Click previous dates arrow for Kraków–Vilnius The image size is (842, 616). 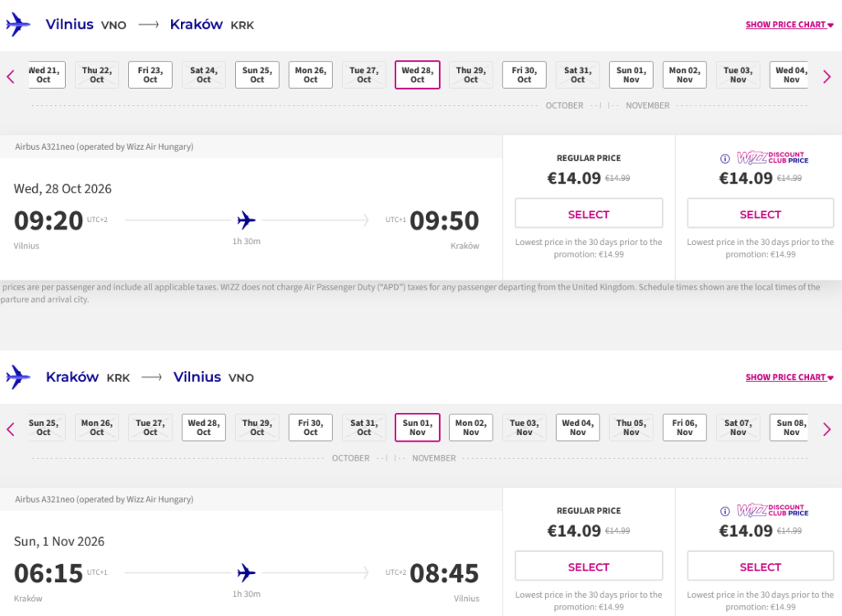11,429
